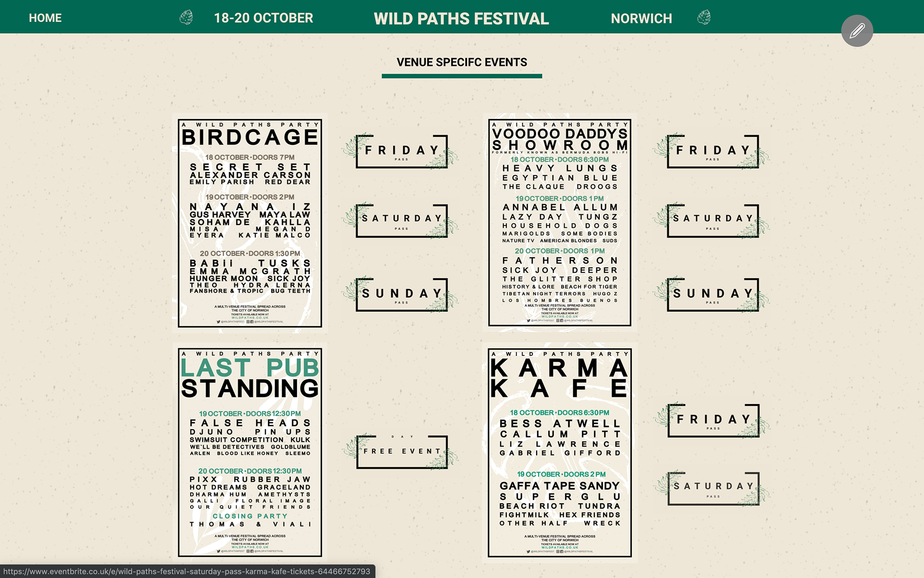Select Voodoo Daddys Friday pass badge
The height and width of the screenshot is (578, 924).
[x=712, y=151]
